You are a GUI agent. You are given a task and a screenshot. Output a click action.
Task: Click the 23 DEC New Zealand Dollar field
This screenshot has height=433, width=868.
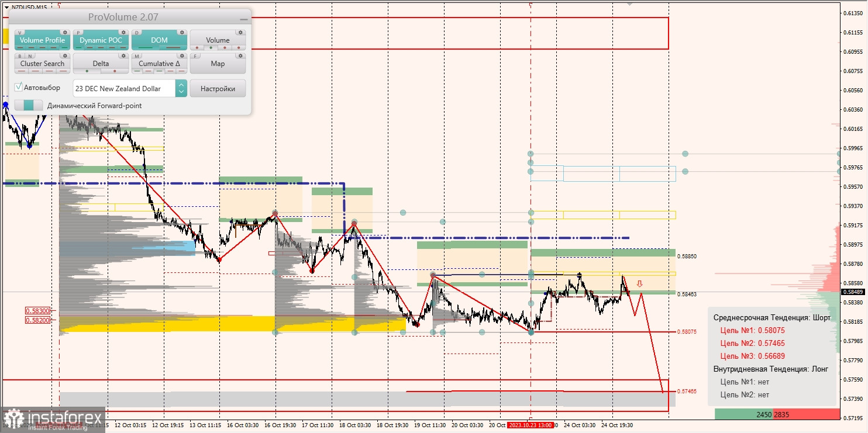click(x=124, y=88)
